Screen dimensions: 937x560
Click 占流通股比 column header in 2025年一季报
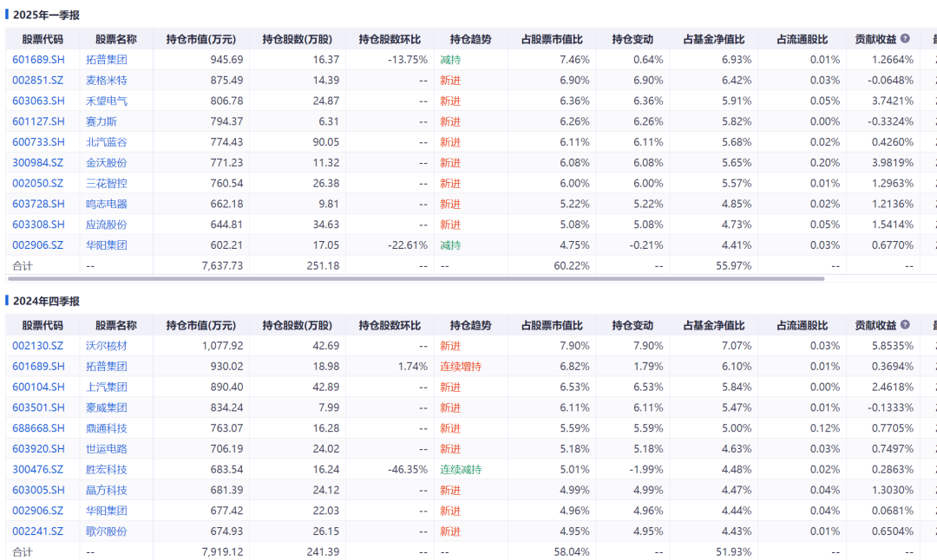coord(802,39)
